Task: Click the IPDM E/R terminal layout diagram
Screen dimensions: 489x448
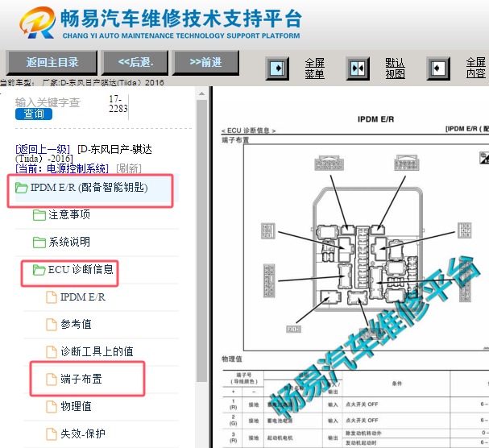Action: pos(366,247)
